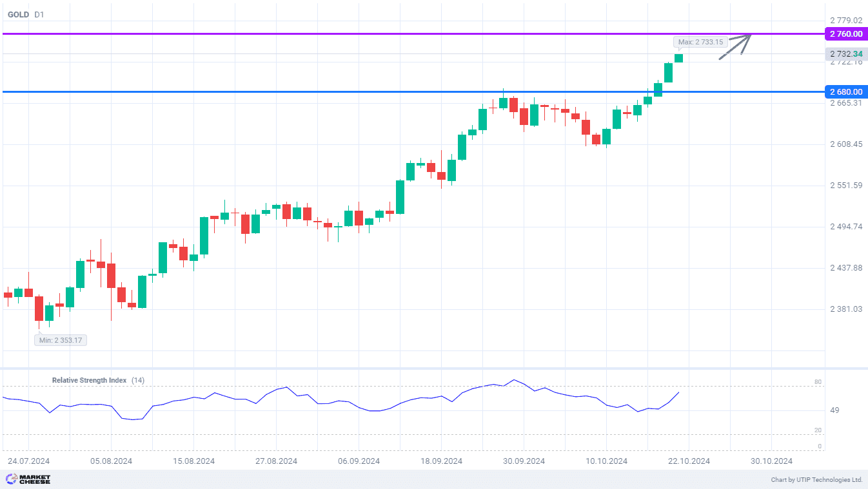Select the D1 timeframe label
The image size is (868, 489).
[39, 14]
